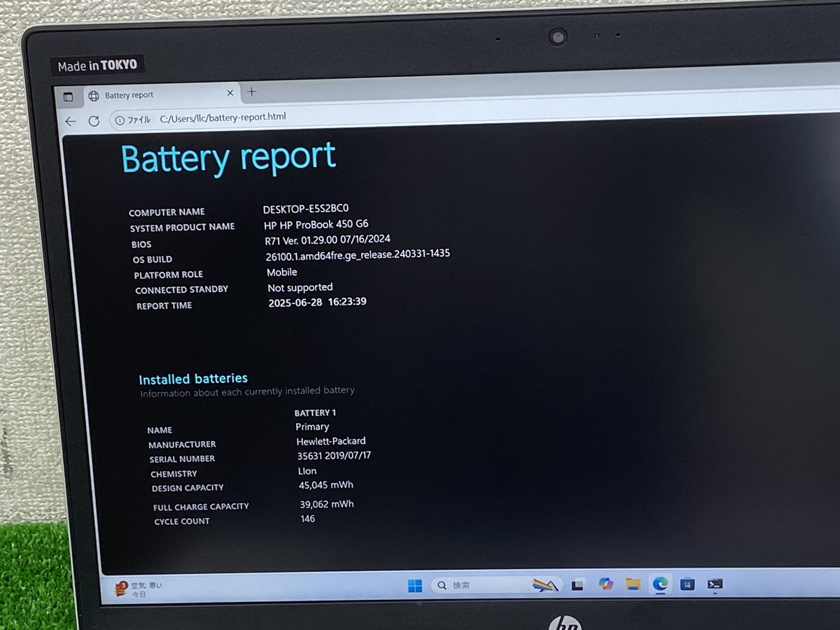The height and width of the screenshot is (630, 840).
Task: Open Microsoft Store from taskbar
Action: tap(687, 583)
